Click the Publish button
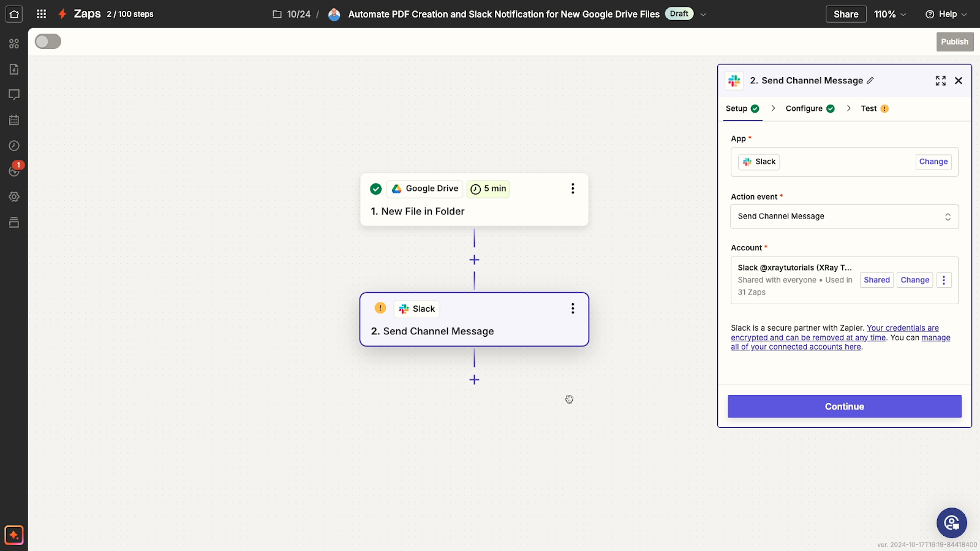The width and height of the screenshot is (980, 551). (x=955, y=42)
